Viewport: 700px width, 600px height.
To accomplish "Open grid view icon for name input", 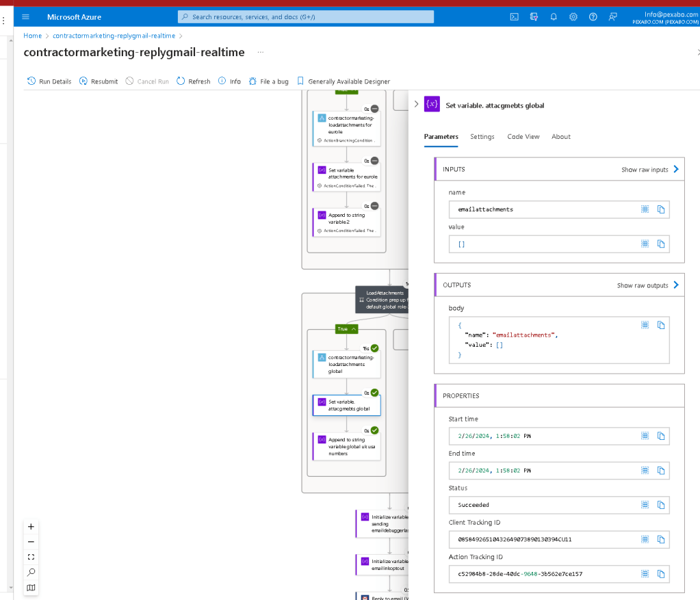I will (x=645, y=209).
